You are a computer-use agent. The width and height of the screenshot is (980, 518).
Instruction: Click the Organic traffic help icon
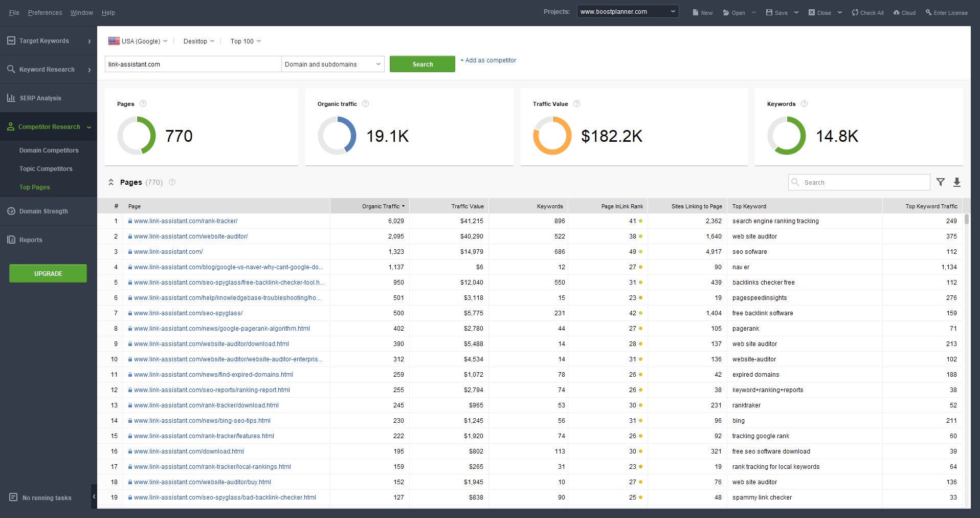pyautogui.click(x=365, y=103)
